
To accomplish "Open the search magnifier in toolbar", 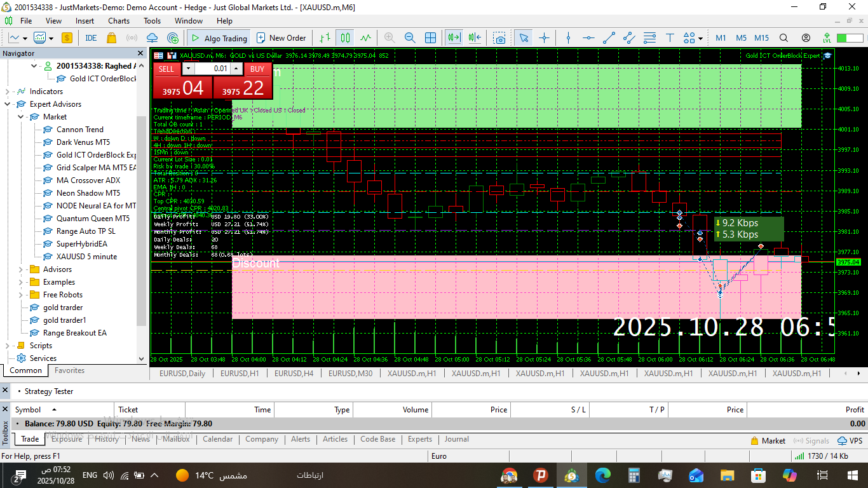I will [x=783, y=38].
